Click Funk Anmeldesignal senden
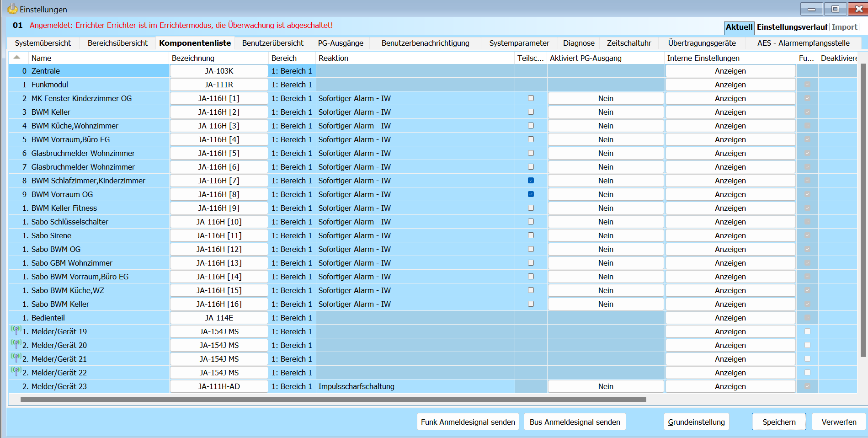868x438 pixels. tap(468, 422)
